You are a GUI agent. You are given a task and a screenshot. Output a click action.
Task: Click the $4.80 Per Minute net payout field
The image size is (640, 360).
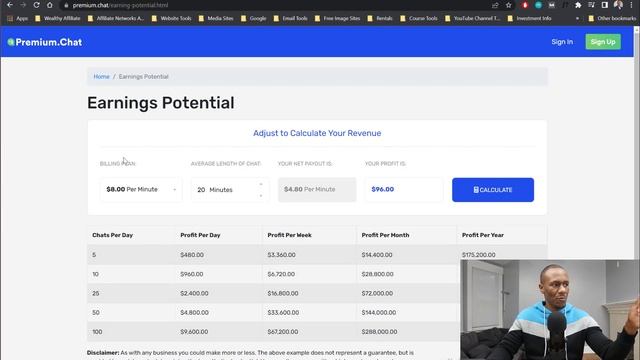coord(317,189)
